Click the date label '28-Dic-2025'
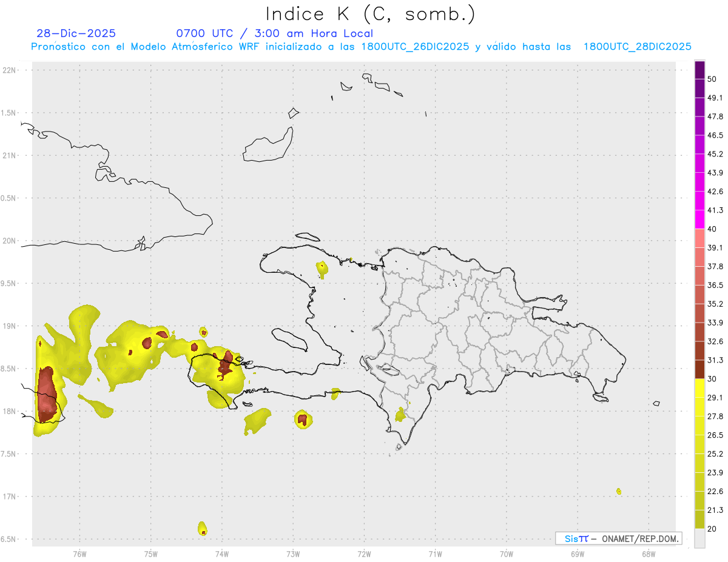The height and width of the screenshot is (562, 728). coord(76,33)
